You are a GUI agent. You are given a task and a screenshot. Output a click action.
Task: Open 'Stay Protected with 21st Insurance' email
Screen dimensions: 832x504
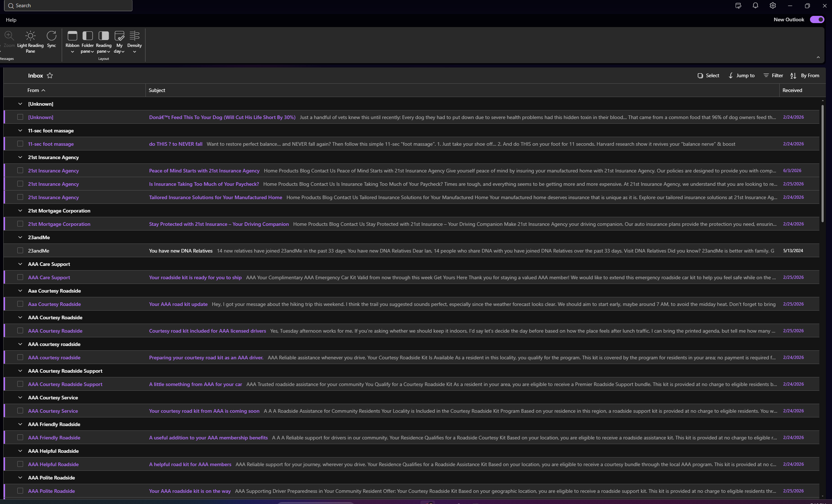pyautogui.click(x=411, y=224)
